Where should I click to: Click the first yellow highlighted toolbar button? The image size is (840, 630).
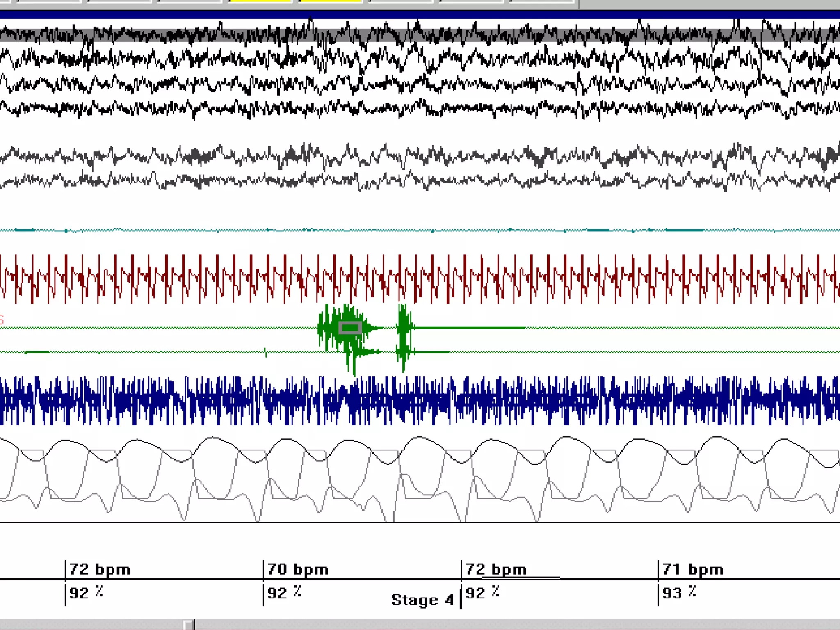(260, 1)
